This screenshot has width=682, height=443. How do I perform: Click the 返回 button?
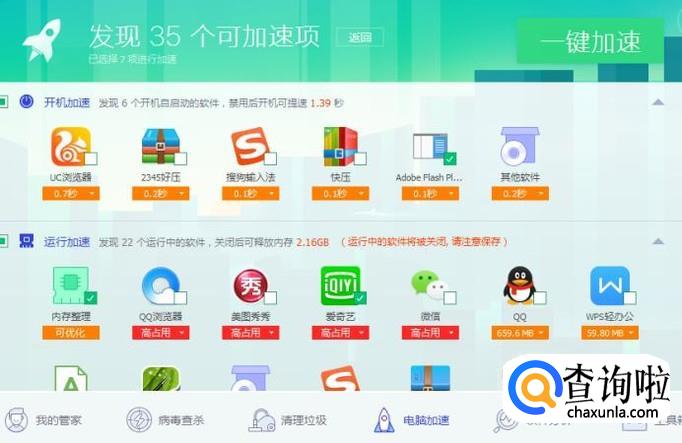click(360, 37)
